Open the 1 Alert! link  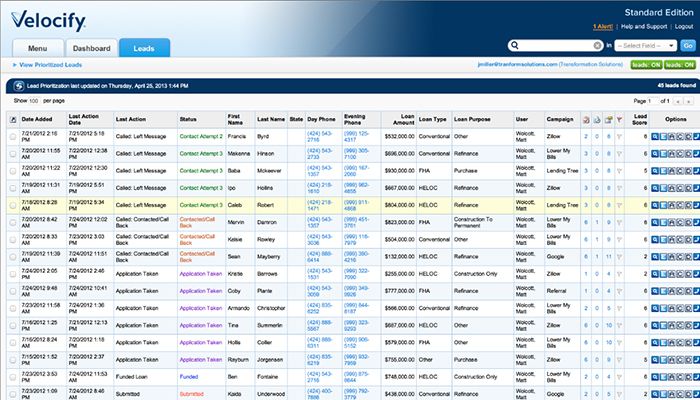coord(603,27)
